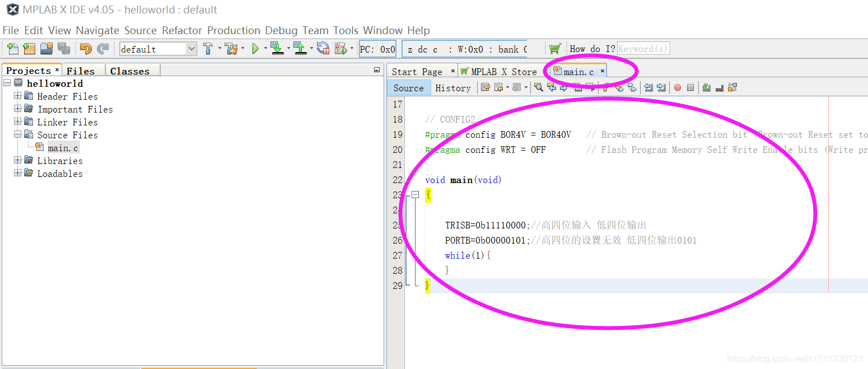Stop macro recording with square button
This screenshot has width=868, height=369.
pos(690,87)
